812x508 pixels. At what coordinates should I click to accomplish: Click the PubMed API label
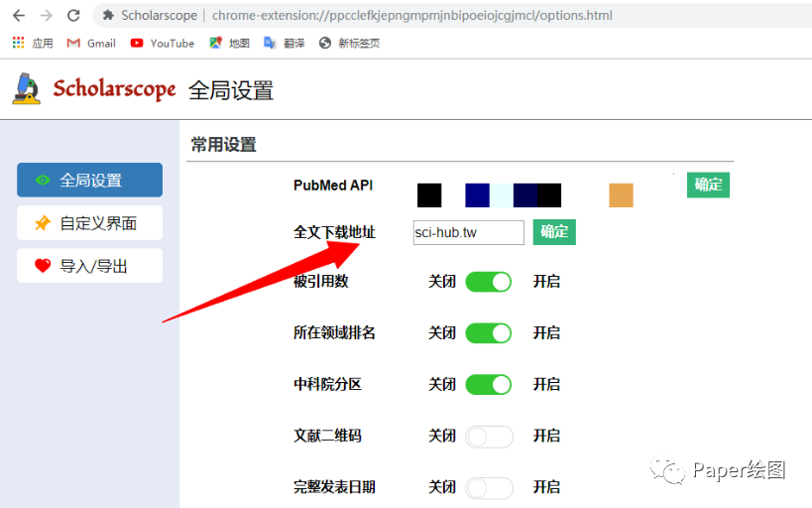pos(333,186)
